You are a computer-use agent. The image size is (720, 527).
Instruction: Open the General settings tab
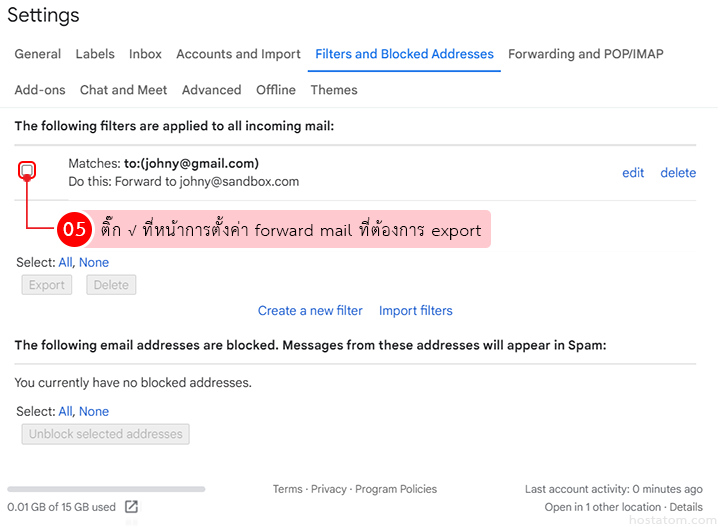[38, 54]
